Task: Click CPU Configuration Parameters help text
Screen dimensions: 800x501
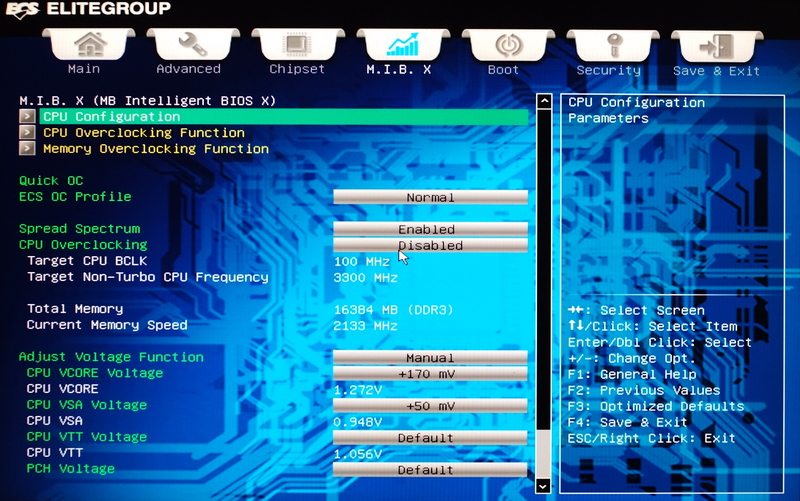Action: [x=636, y=110]
